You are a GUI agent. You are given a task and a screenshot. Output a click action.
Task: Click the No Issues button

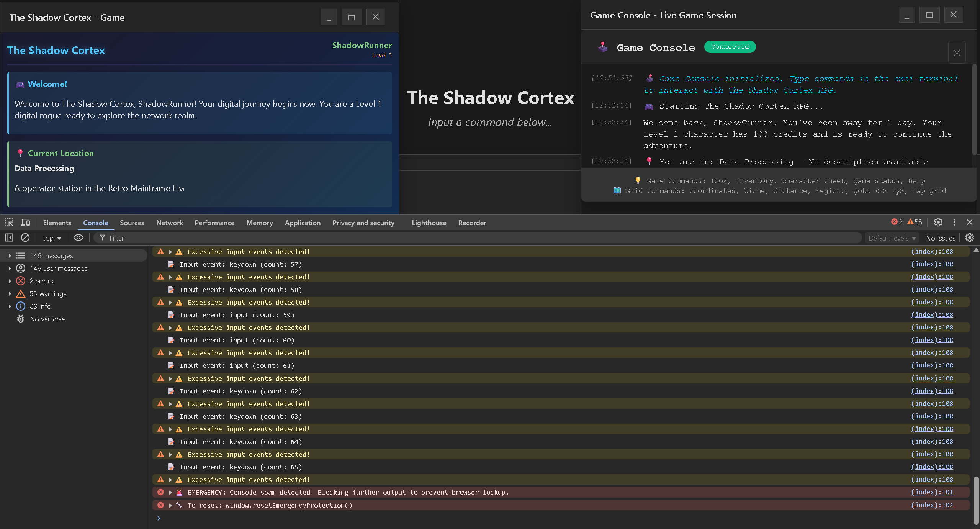(x=940, y=238)
